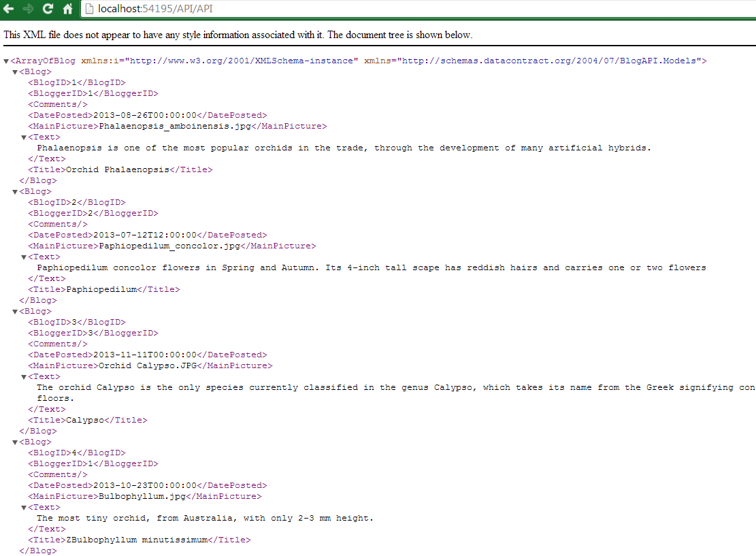Collapse the Text node about Paphiopedilum concolor
Image resolution: width=756 pixels, height=556 pixels.
point(24,257)
